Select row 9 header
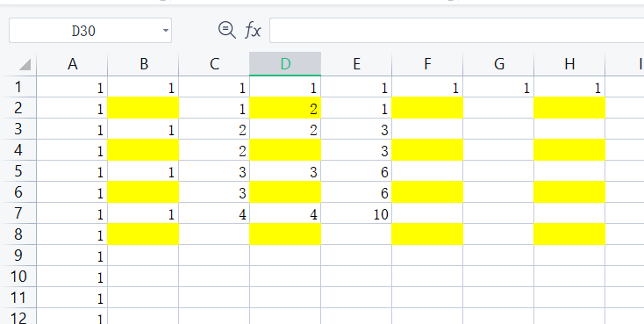 (x=18, y=255)
